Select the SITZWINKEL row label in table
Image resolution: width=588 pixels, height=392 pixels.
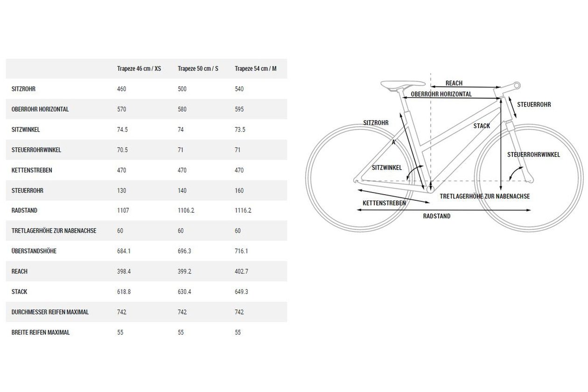(x=26, y=130)
